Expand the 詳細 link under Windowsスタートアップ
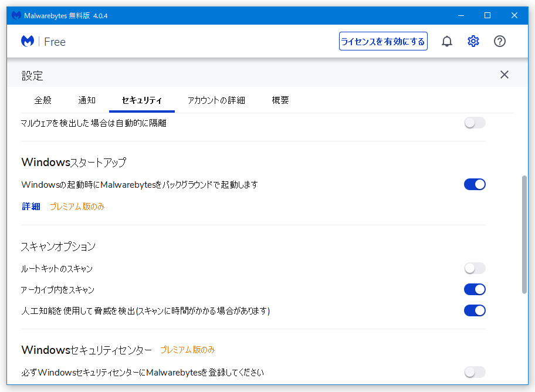The width and height of the screenshot is (535, 392). point(31,206)
